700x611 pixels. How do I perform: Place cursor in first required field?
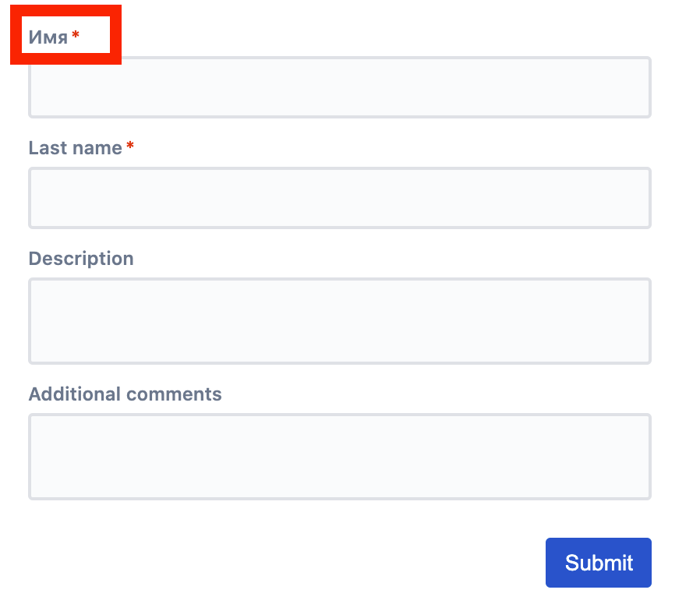point(340,87)
